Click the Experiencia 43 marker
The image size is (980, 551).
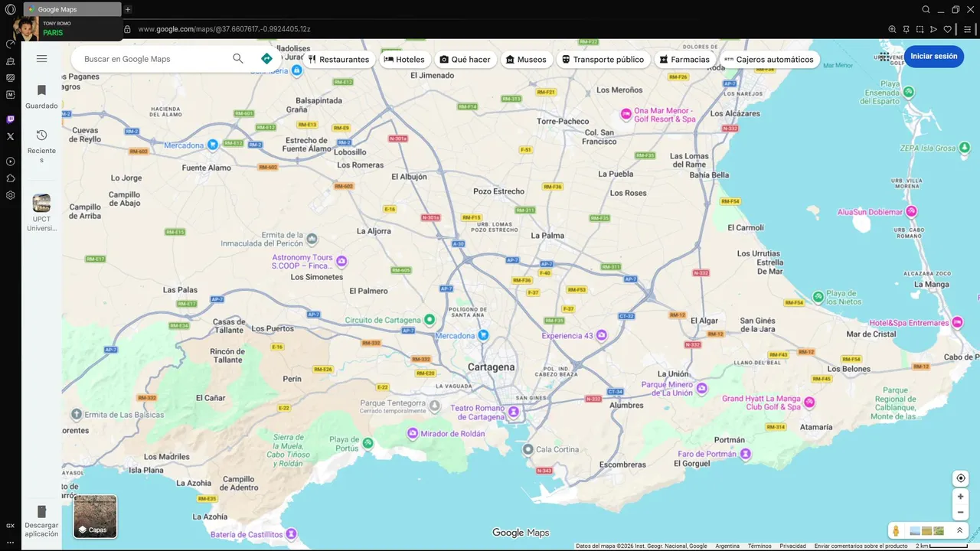pyautogui.click(x=602, y=335)
